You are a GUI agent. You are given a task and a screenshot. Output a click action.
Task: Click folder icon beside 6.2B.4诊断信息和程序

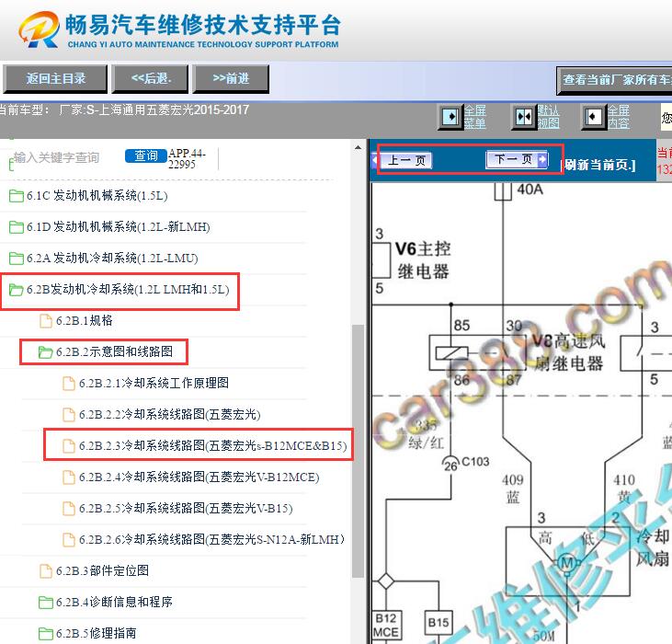(x=45, y=603)
